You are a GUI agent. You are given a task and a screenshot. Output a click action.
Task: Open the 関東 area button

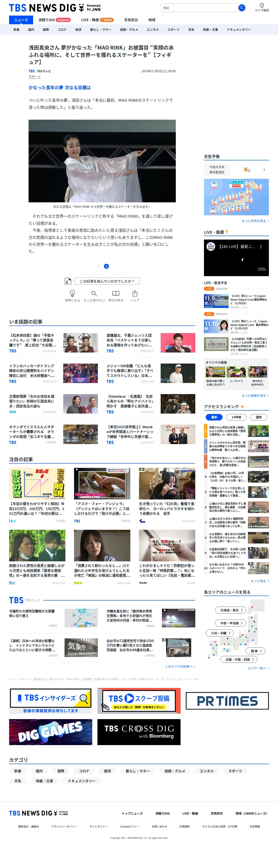(256, 651)
